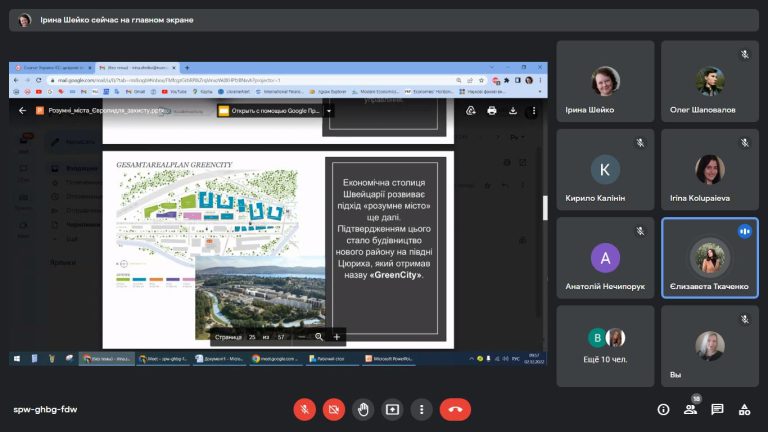Select Олег Шаповалов's participant tile
Image resolution: width=768 pixels, height=432 pixels.
tap(710, 81)
